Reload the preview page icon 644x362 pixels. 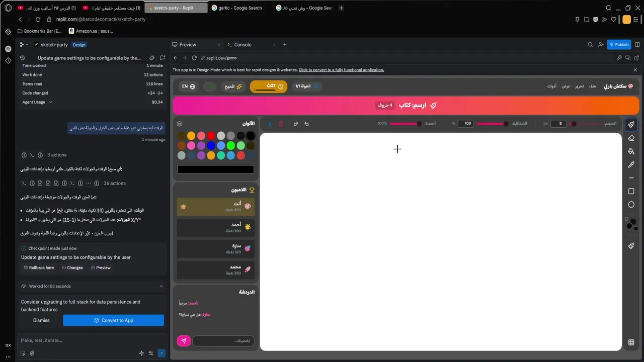[194, 58]
